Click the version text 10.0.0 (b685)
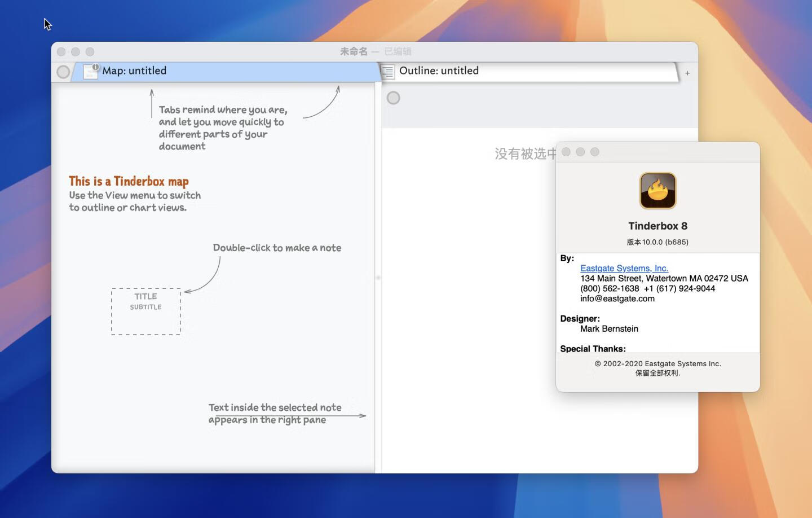The image size is (812, 518). pos(657,242)
